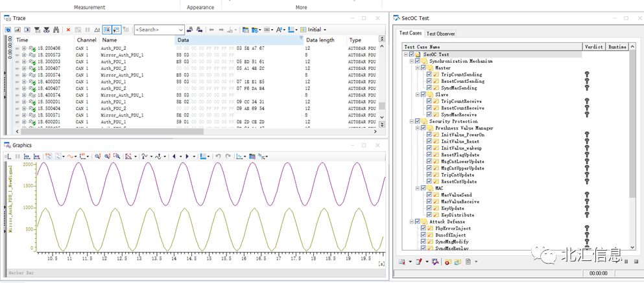644x283 pixels.
Task: Click search-previous icon next to Trace search box
Action: pos(189,30)
